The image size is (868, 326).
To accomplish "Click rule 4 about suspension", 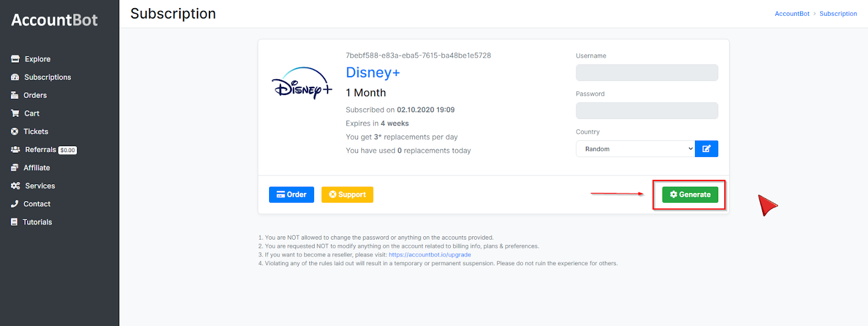I will coord(438,264).
